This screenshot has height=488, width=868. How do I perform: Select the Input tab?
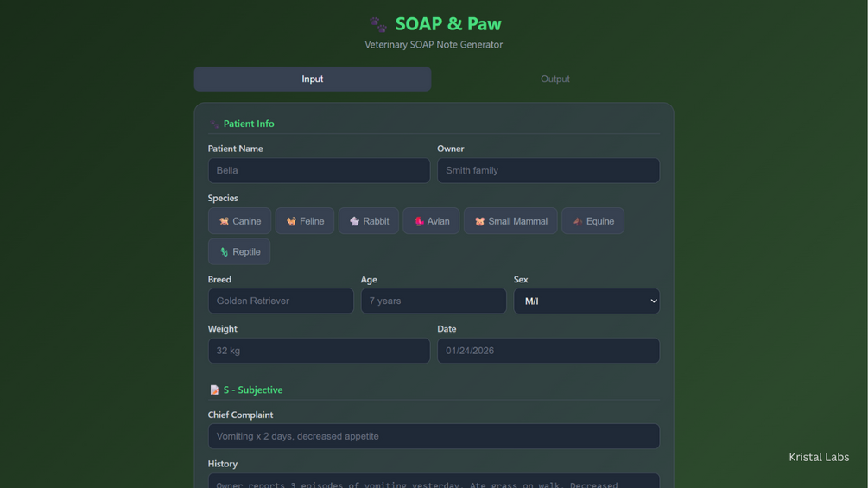pos(312,79)
